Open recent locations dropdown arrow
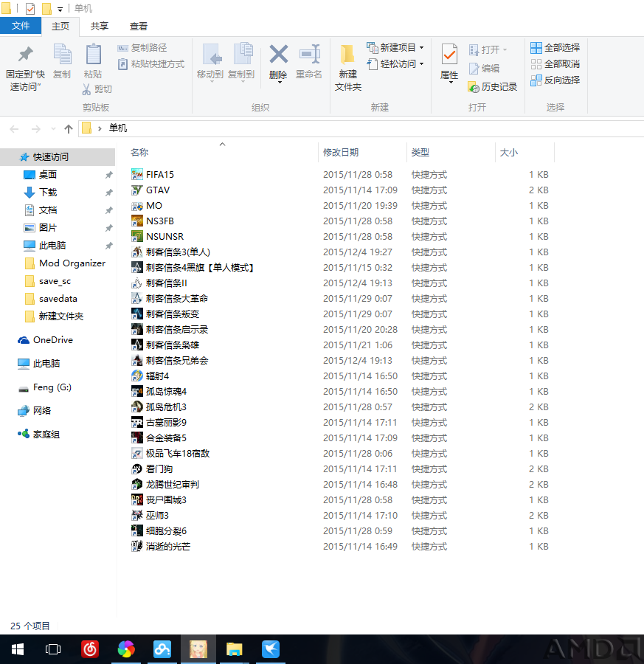 pos(53,128)
